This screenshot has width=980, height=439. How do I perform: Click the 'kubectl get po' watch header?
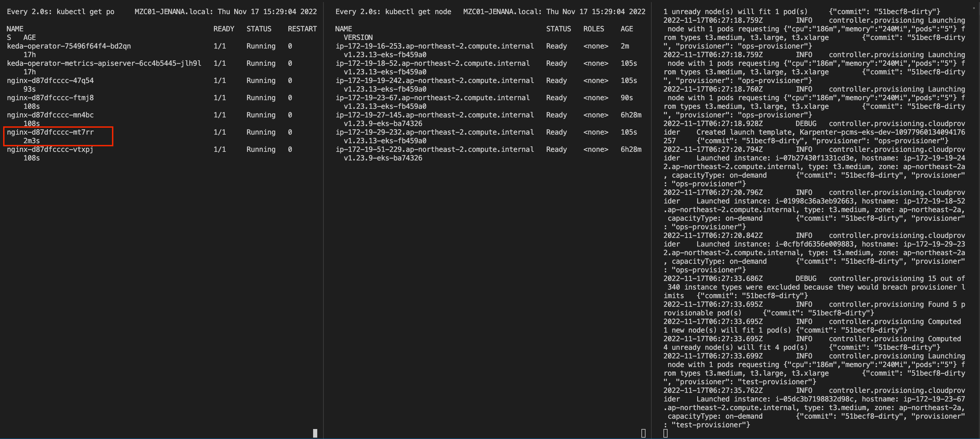point(61,12)
